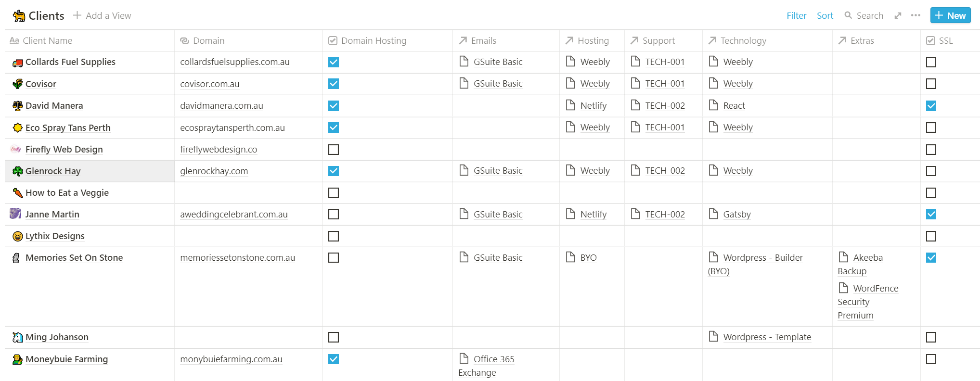Click the Memories Set On Stone statue icon
Viewport: 980px width, 381px height.
pyautogui.click(x=16, y=258)
